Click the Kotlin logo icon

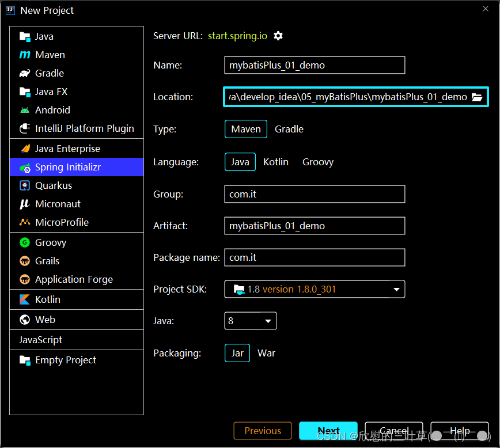[25, 300]
